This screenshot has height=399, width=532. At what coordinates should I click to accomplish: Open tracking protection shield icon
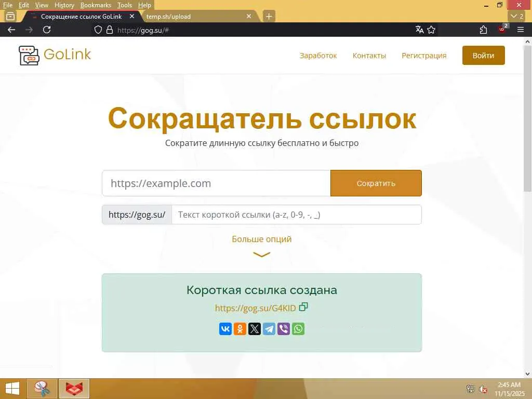pos(98,30)
